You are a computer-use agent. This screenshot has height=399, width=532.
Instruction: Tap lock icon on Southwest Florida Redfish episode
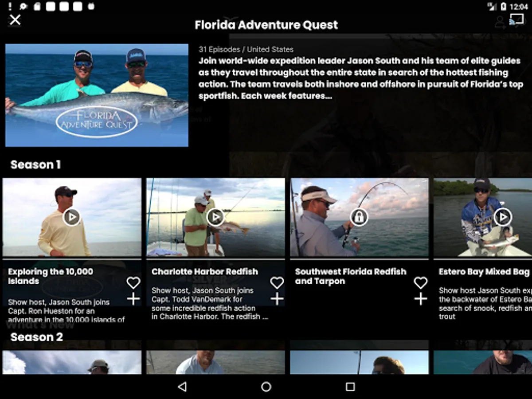click(359, 217)
